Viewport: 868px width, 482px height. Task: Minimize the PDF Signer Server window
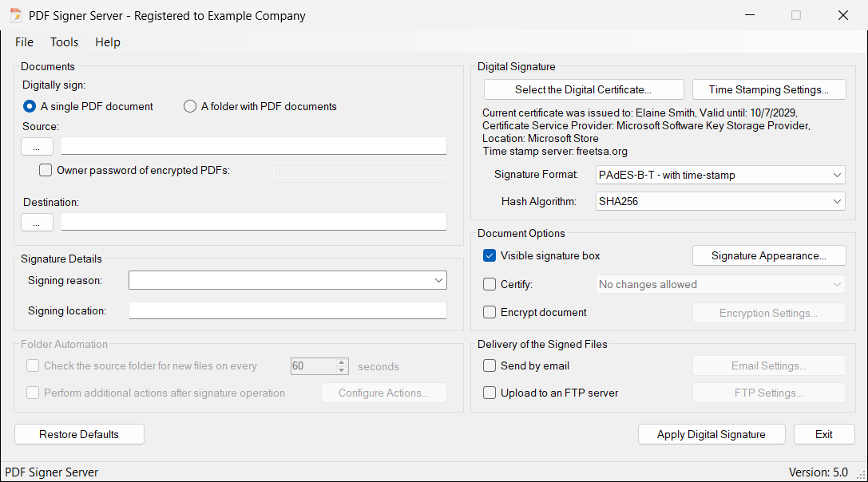750,15
